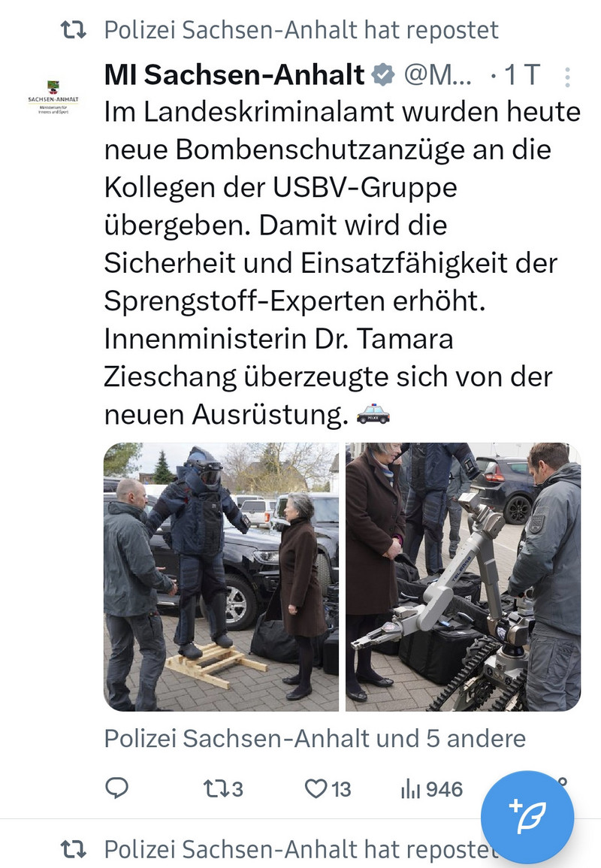View analytics via bar chart icon

pyautogui.click(x=411, y=789)
